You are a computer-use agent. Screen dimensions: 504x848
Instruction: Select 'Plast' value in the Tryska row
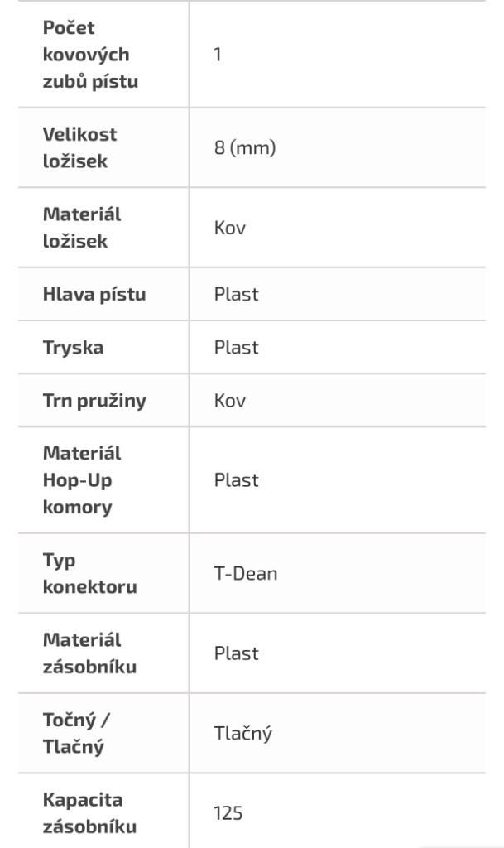click(x=237, y=348)
